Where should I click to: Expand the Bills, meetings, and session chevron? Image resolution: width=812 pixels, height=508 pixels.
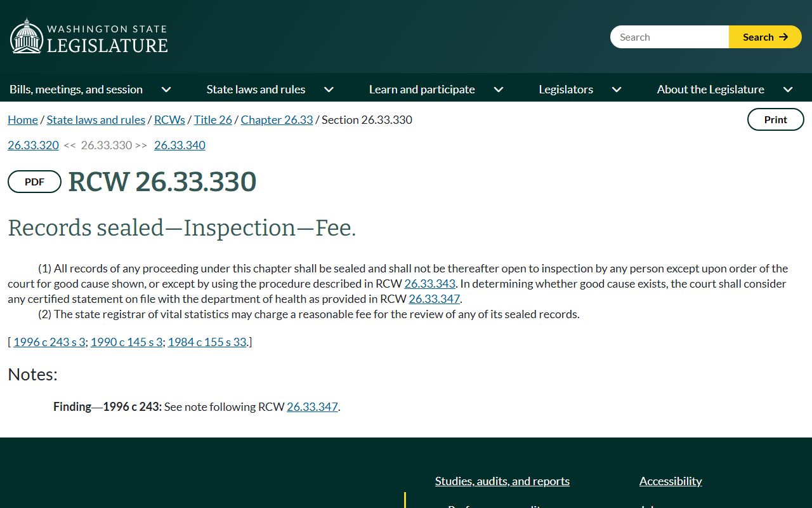pyautogui.click(x=166, y=90)
